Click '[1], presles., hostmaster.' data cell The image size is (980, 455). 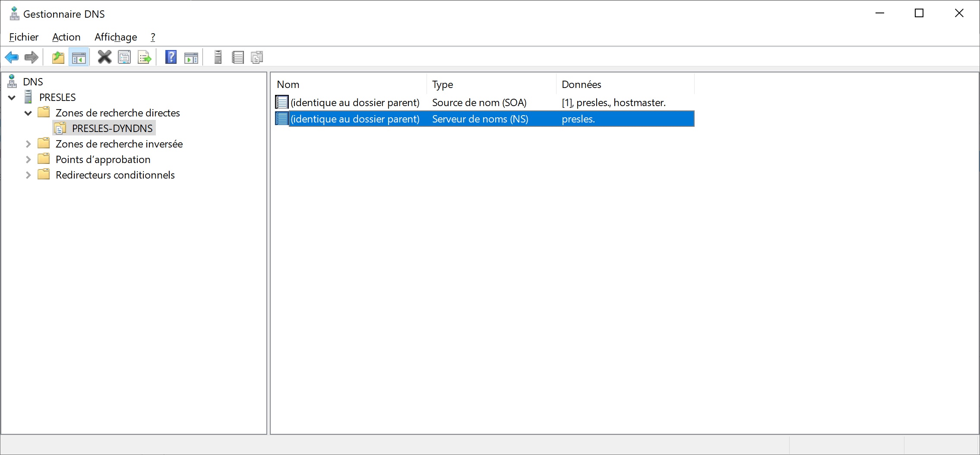(x=613, y=102)
